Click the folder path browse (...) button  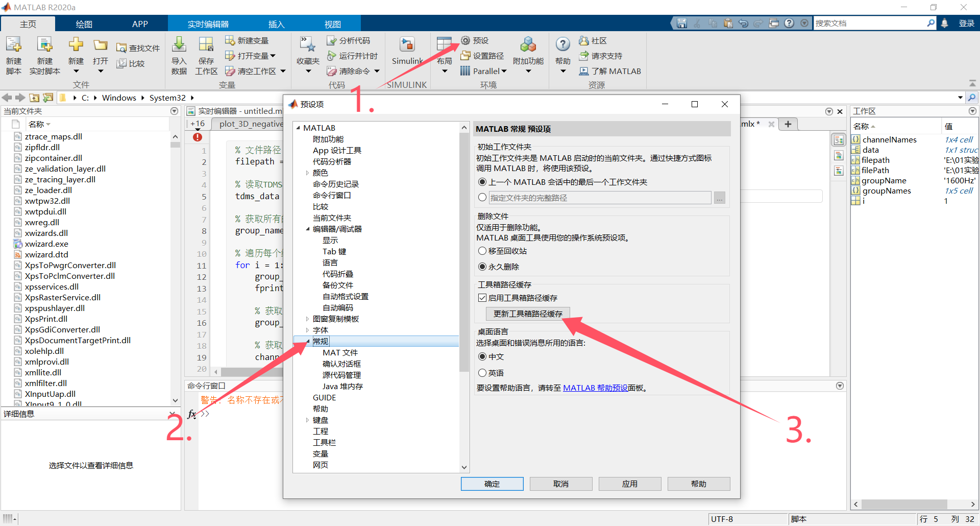[720, 198]
